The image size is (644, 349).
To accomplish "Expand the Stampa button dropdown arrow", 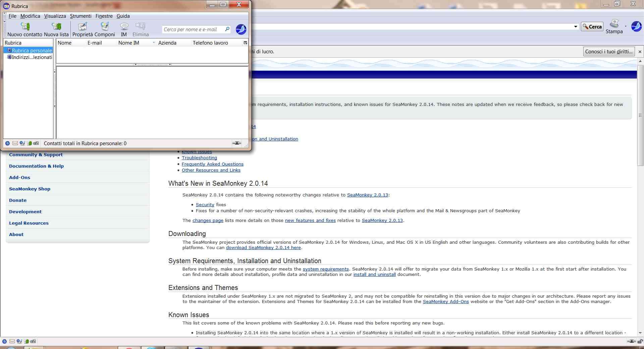I will click(x=626, y=26).
